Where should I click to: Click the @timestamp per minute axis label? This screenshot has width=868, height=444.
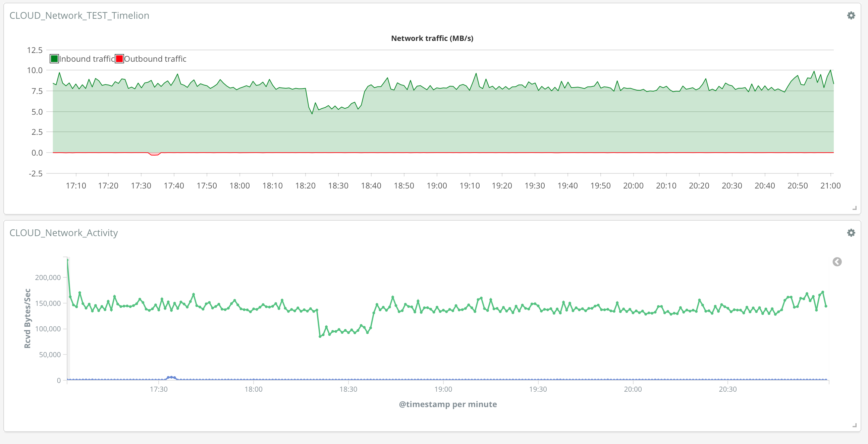(x=447, y=404)
